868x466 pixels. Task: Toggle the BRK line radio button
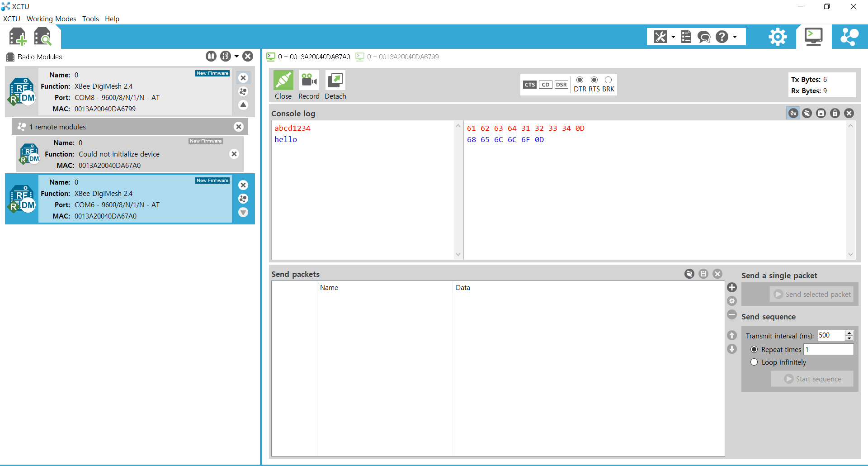(609, 80)
